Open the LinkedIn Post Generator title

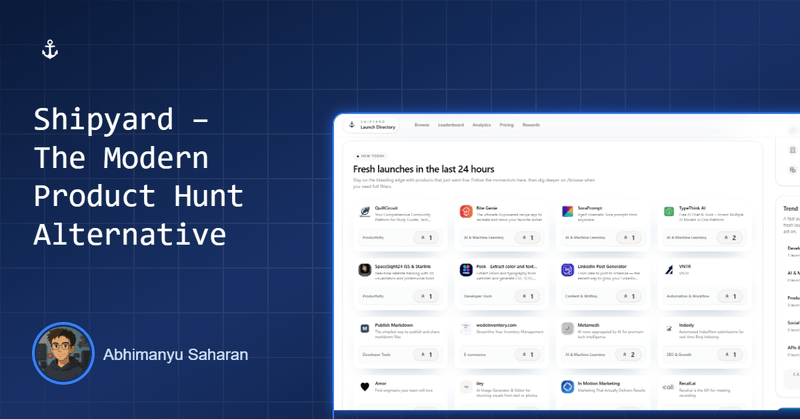(602, 266)
